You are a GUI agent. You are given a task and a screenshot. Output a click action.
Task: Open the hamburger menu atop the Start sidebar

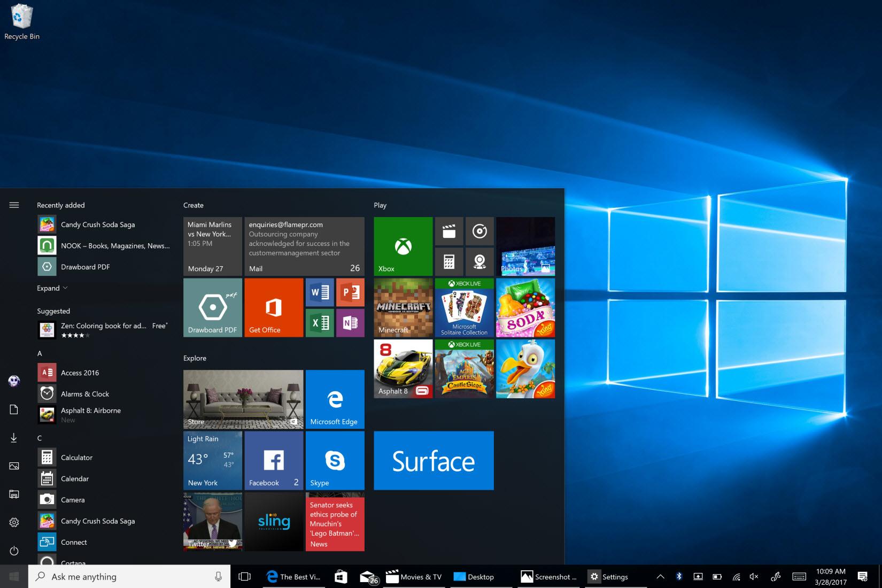pyautogui.click(x=14, y=205)
